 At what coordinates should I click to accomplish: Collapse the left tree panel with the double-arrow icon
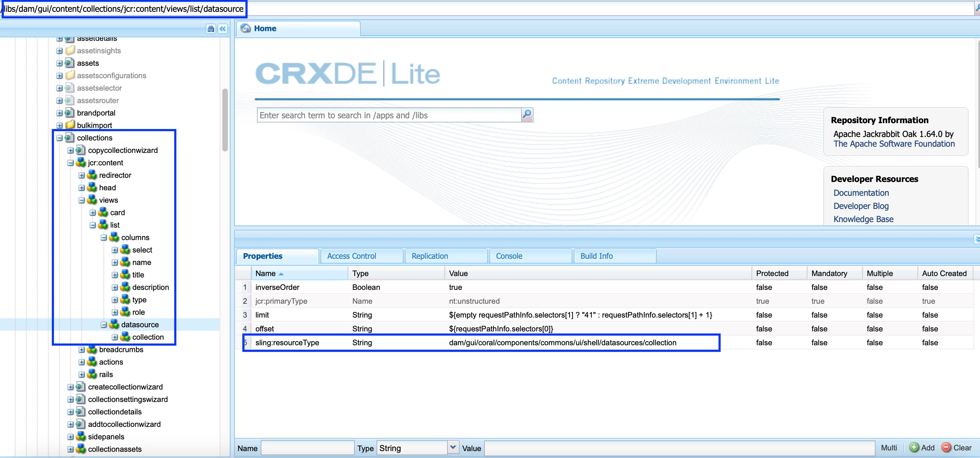point(223,29)
